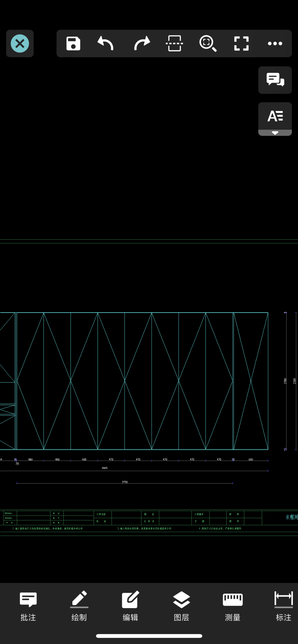Tap the text style A icon
This screenshot has width=298, height=644.
coord(275,116)
